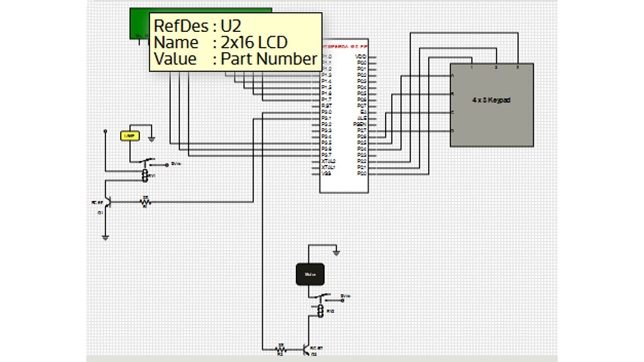Click the yellow LAMP component
Image resolution: width=644 pixels, height=362 pixels.
pos(129,136)
